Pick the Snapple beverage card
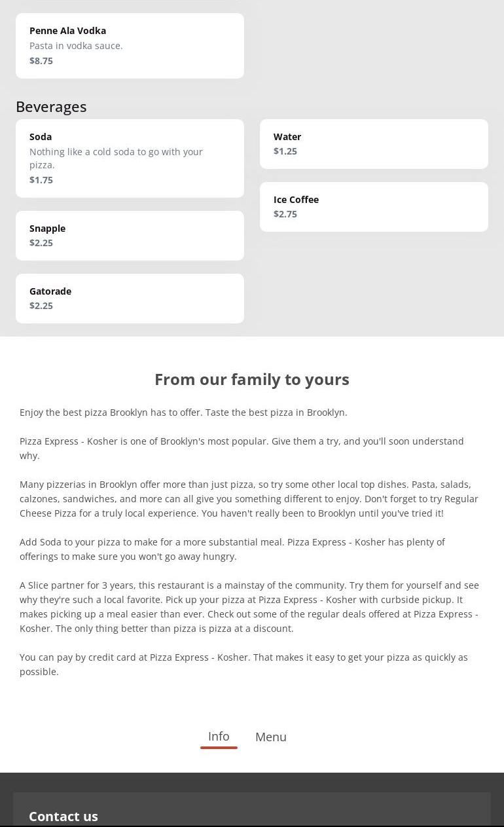Viewport: 504px width, 827px height. 130,235
